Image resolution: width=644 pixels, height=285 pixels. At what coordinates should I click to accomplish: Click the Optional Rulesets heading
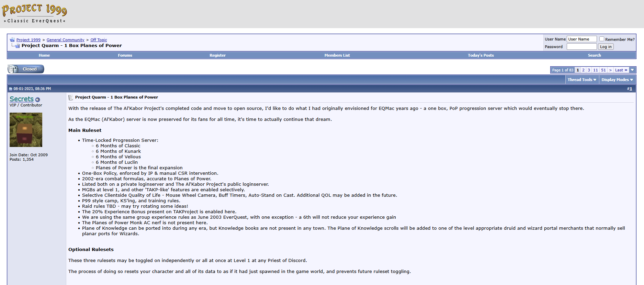point(91,250)
